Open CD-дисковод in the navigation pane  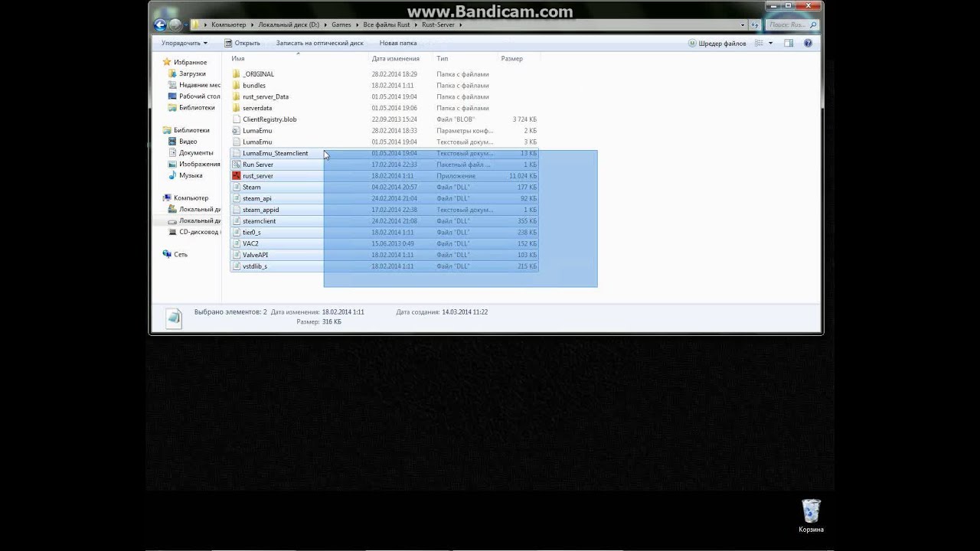[x=200, y=232]
